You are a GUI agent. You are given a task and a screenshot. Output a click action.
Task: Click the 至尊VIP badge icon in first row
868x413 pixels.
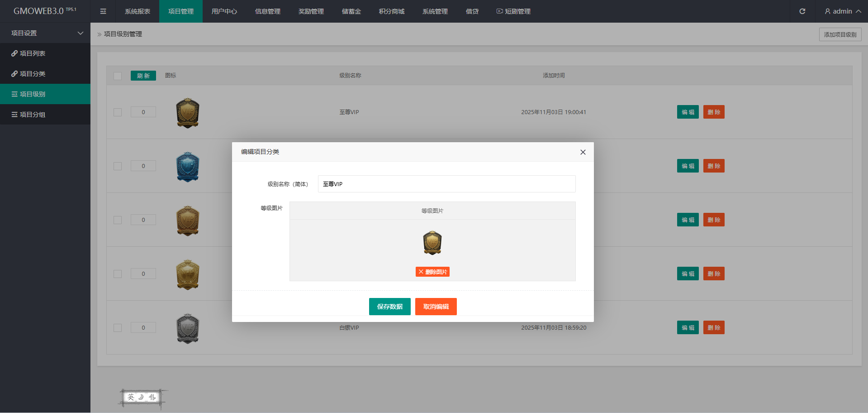[x=187, y=113]
